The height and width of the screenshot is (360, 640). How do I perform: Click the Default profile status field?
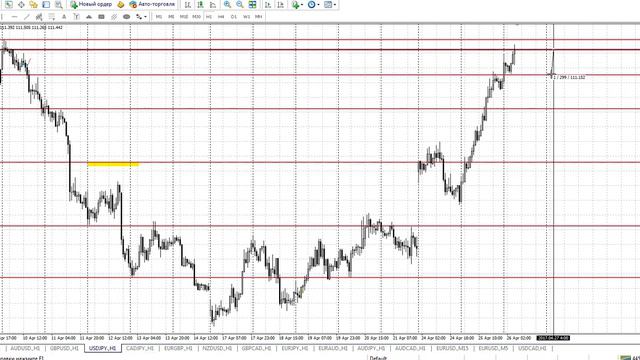point(378,358)
